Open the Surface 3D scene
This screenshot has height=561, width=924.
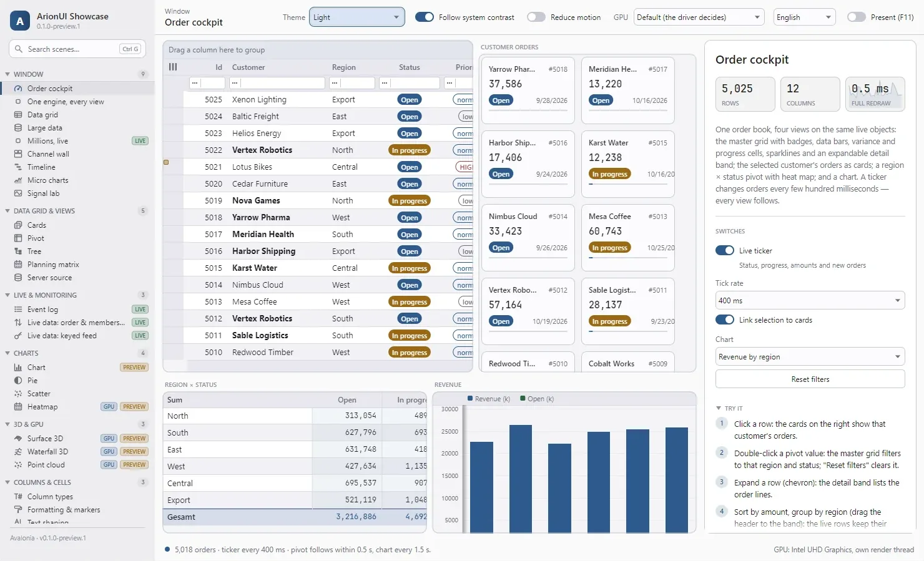(77, 439)
